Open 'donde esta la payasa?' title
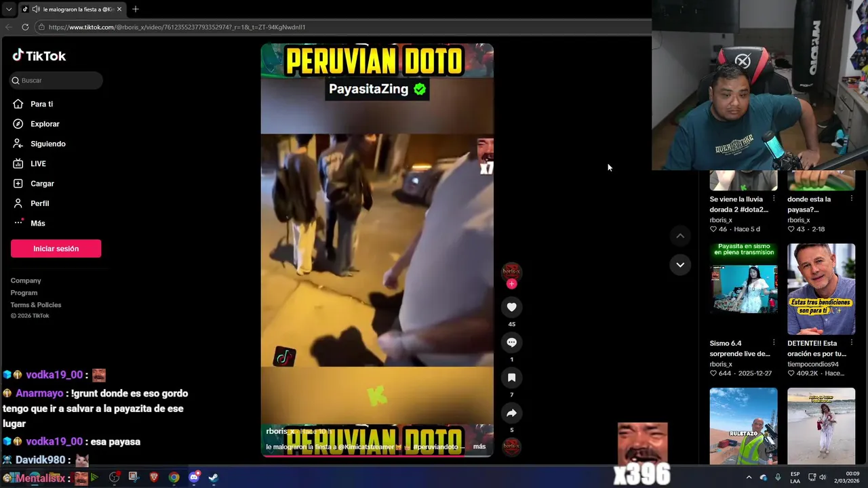The height and width of the screenshot is (488, 868). (x=810, y=204)
